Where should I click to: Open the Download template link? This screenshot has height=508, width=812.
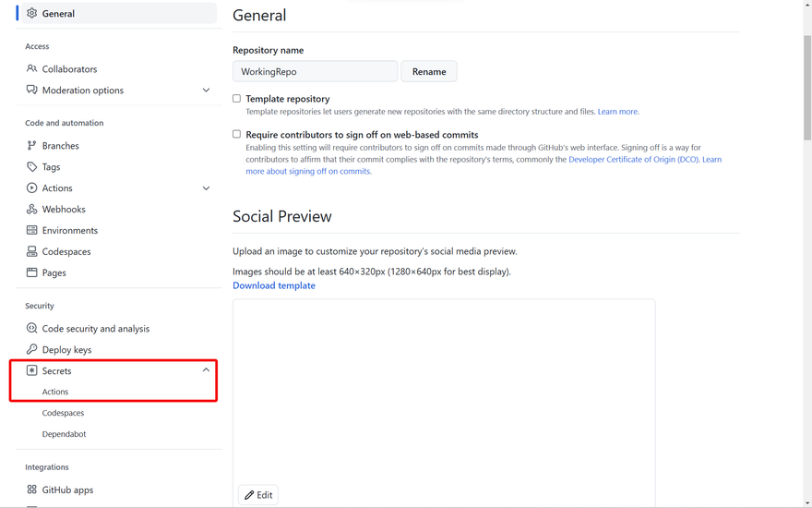pyautogui.click(x=274, y=286)
